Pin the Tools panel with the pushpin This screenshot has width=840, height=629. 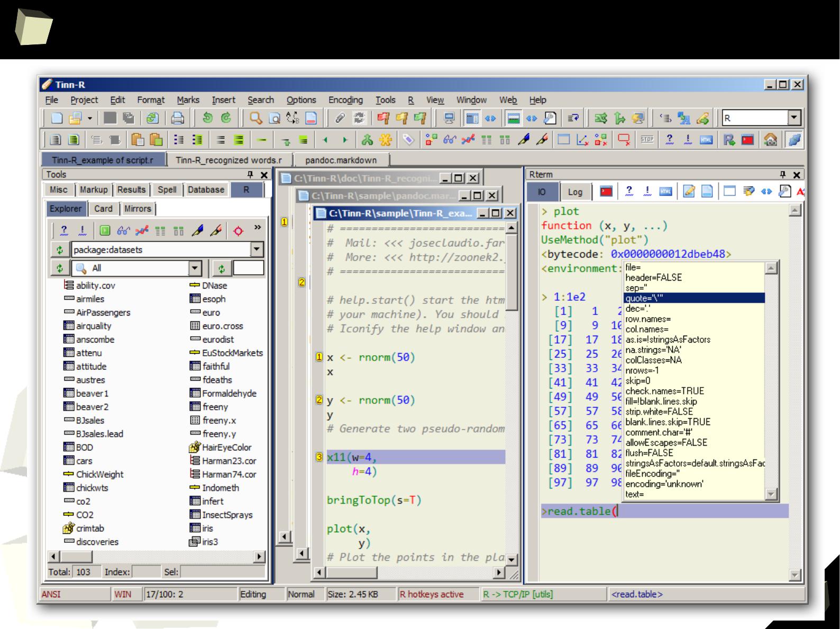250,174
